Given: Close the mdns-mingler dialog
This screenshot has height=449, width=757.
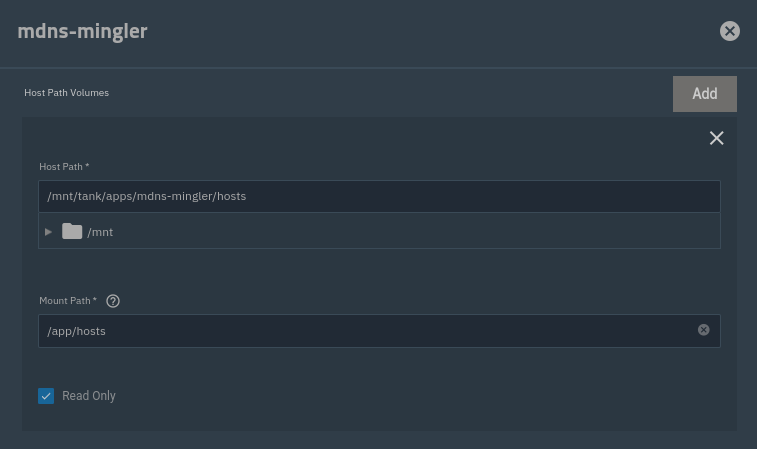Looking at the screenshot, I should 730,31.
